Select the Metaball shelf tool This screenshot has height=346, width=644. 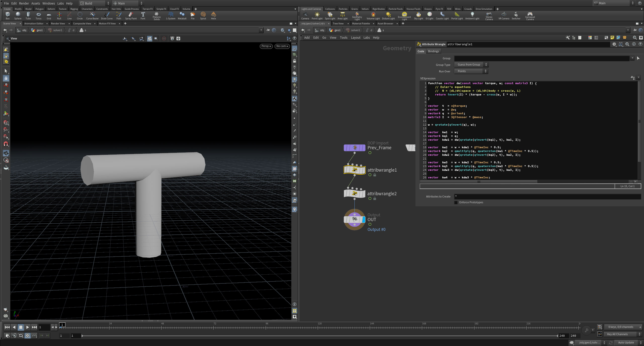click(x=182, y=15)
